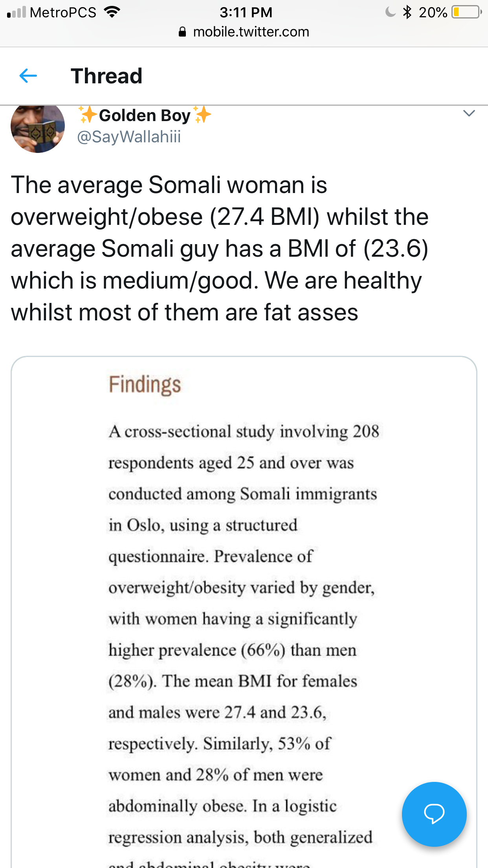The width and height of the screenshot is (488, 868).
Task: Tap the padlock icon in address bar
Action: coord(182,32)
